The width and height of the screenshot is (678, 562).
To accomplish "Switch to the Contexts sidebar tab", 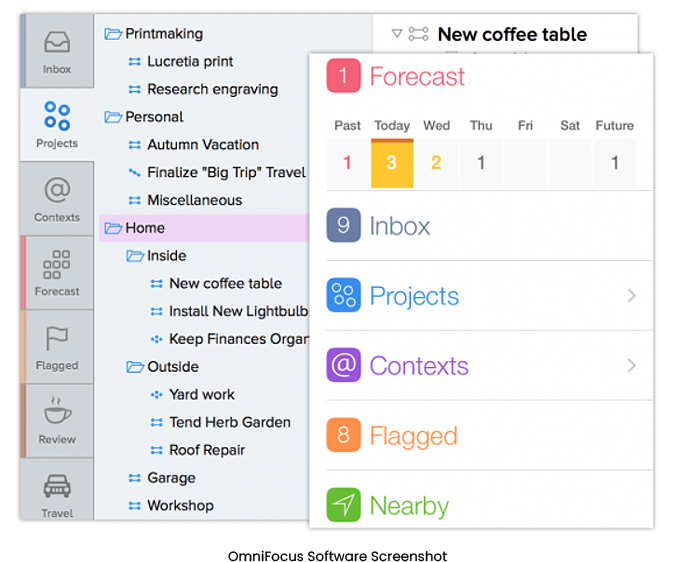I will click(x=57, y=199).
